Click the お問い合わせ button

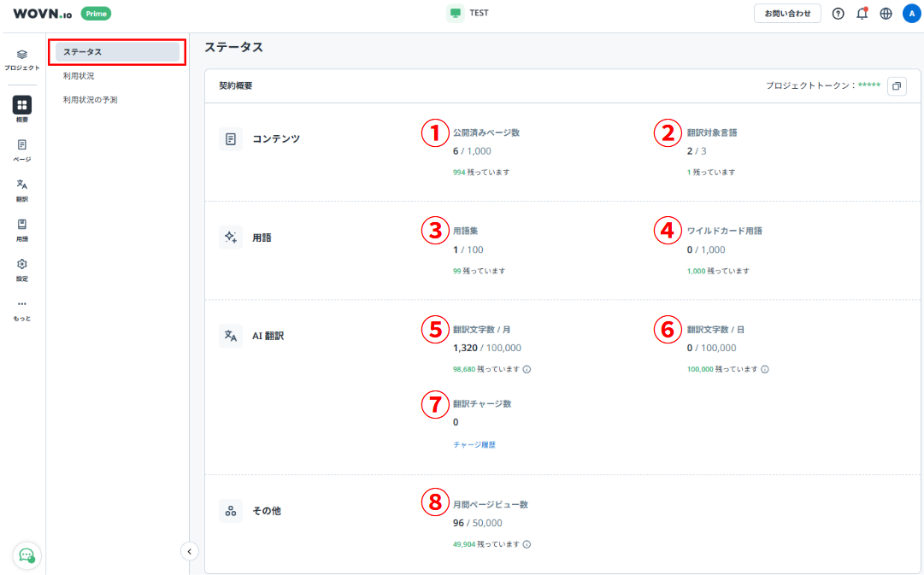click(787, 14)
